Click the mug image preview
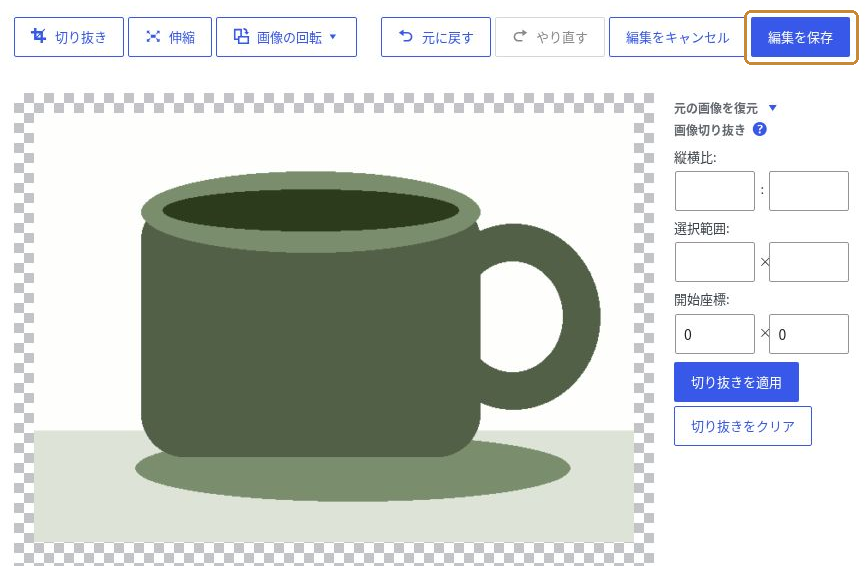Image resolution: width=865 pixels, height=575 pixels. (x=334, y=329)
